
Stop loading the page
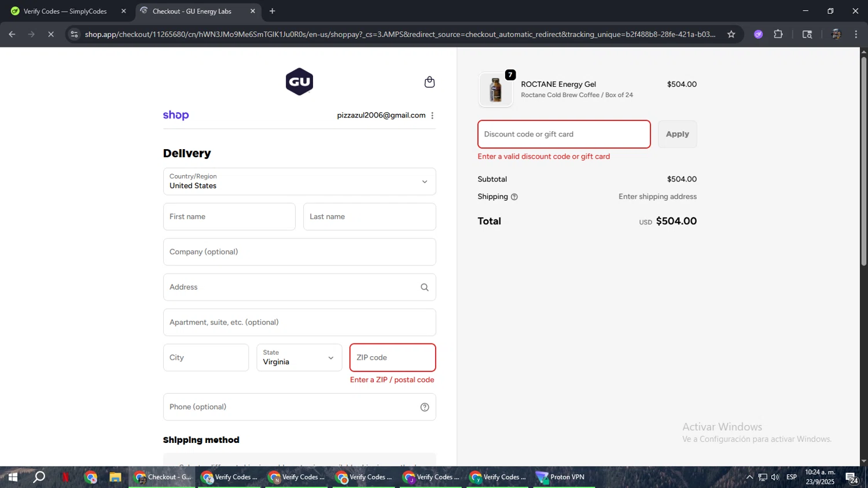[51, 35]
